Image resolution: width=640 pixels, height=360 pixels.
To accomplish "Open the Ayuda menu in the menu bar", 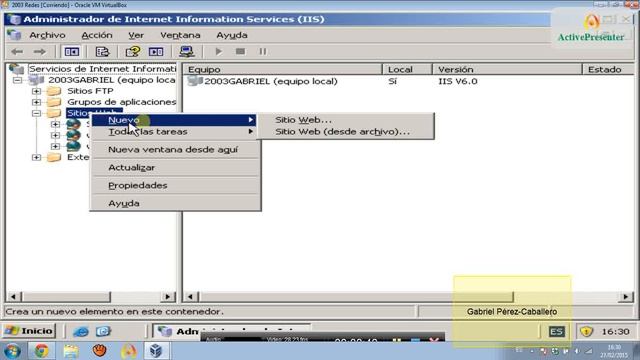I will coord(232,35).
